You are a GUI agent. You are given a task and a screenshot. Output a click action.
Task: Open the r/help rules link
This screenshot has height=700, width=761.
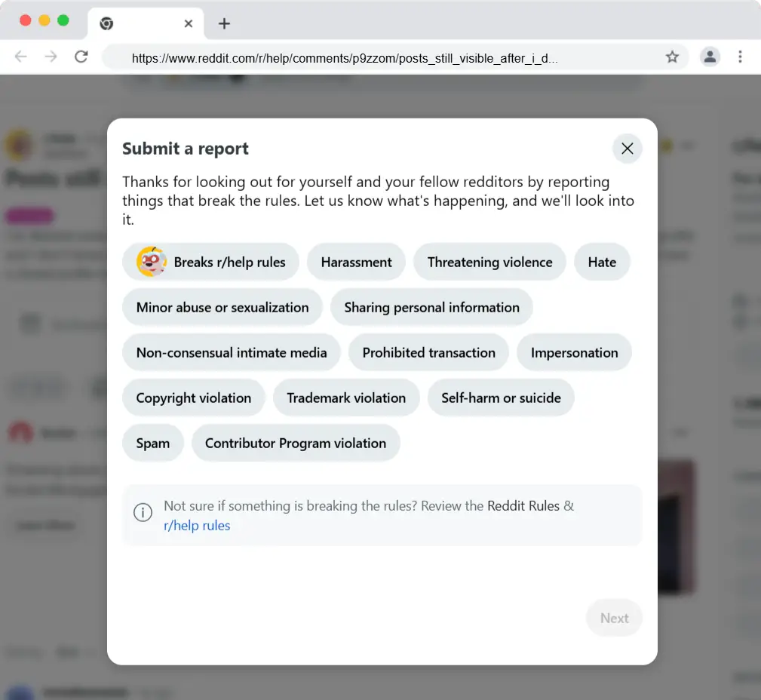click(197, 526)
